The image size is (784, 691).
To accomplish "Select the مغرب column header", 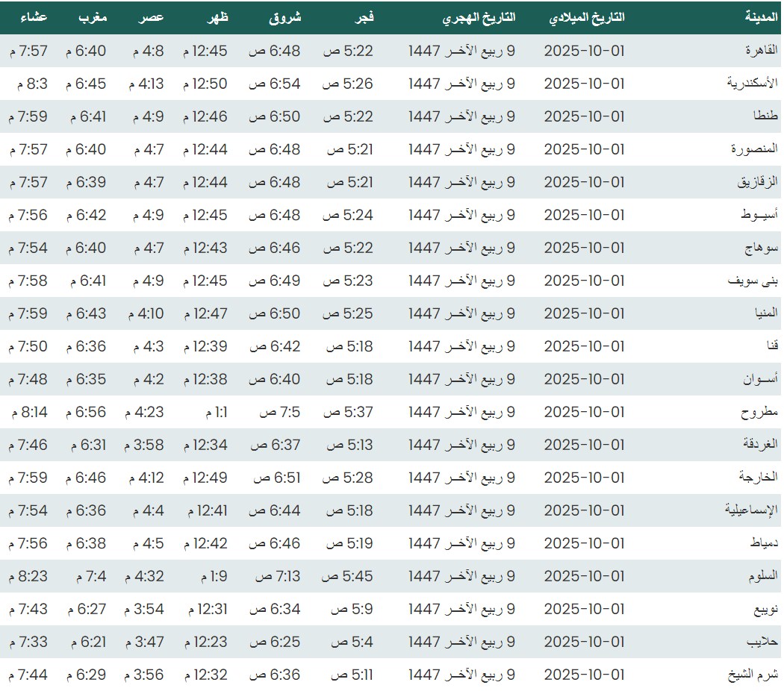I will [93, 17].
